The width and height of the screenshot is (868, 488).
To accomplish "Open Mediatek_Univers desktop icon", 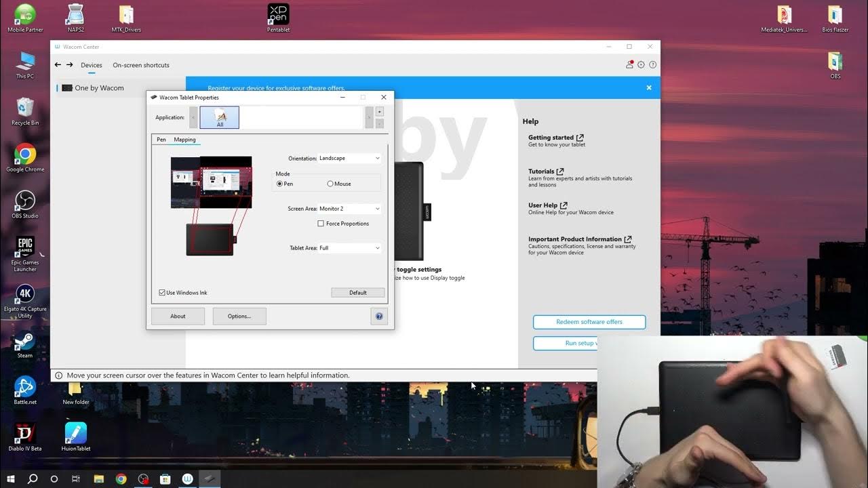I will (785, 18).
